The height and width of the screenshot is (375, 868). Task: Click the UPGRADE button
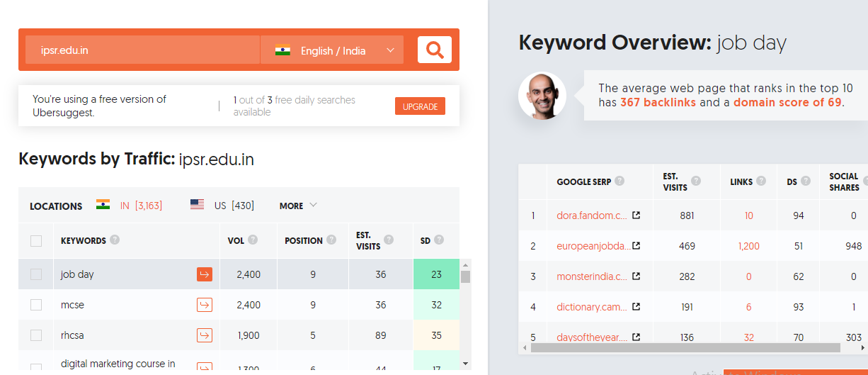pyautogui.click(x=420, y=106)
